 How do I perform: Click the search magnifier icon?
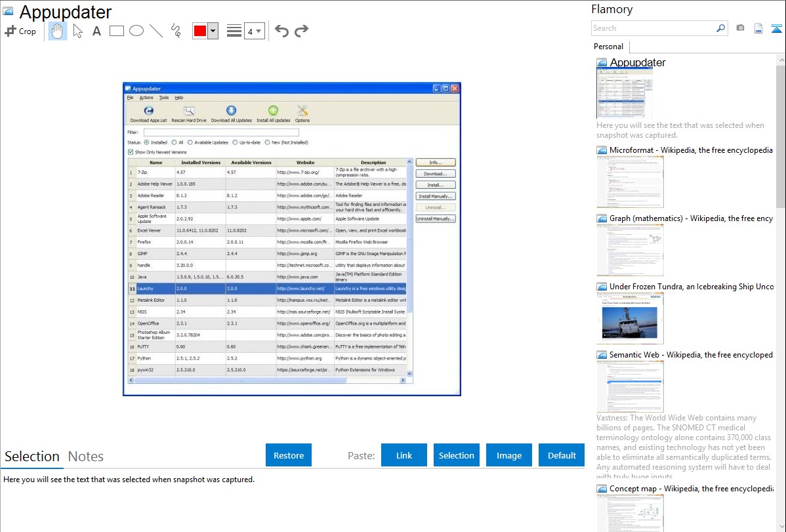point(721,28)
